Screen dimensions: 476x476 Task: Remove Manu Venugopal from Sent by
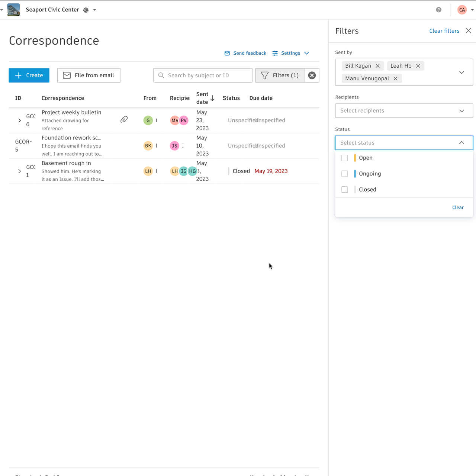[395, 78]
